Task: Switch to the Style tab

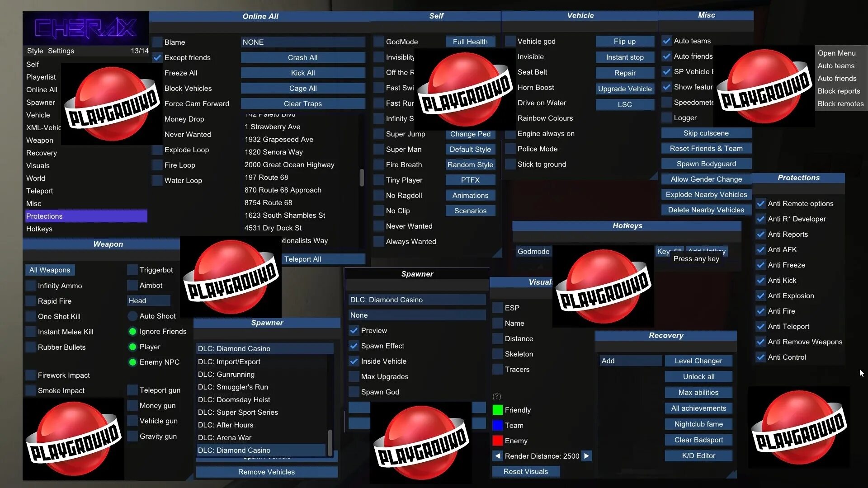Action: coord(35,51)
